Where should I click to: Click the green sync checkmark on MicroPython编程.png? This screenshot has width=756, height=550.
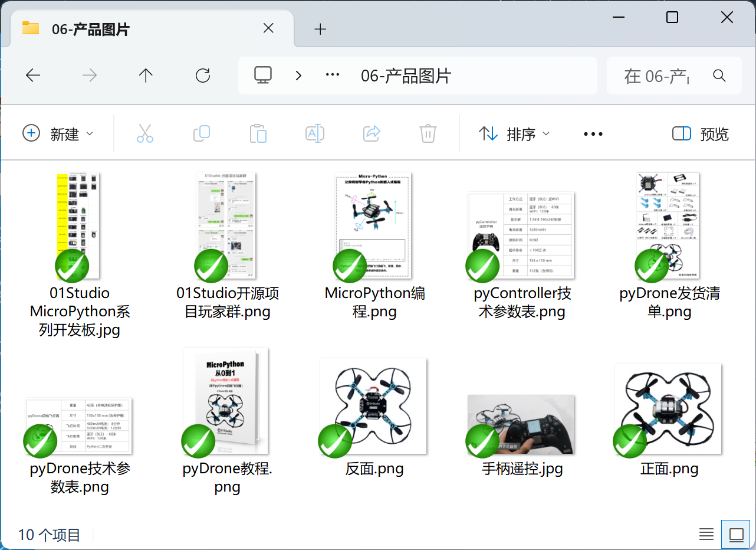pyautogui.click(x=350, y=266)
